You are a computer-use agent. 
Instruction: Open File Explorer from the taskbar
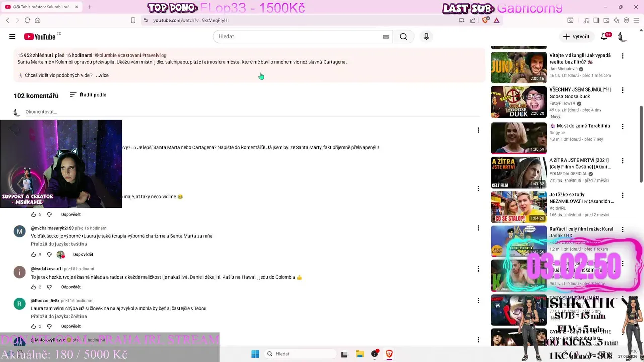tap(360, 354)
